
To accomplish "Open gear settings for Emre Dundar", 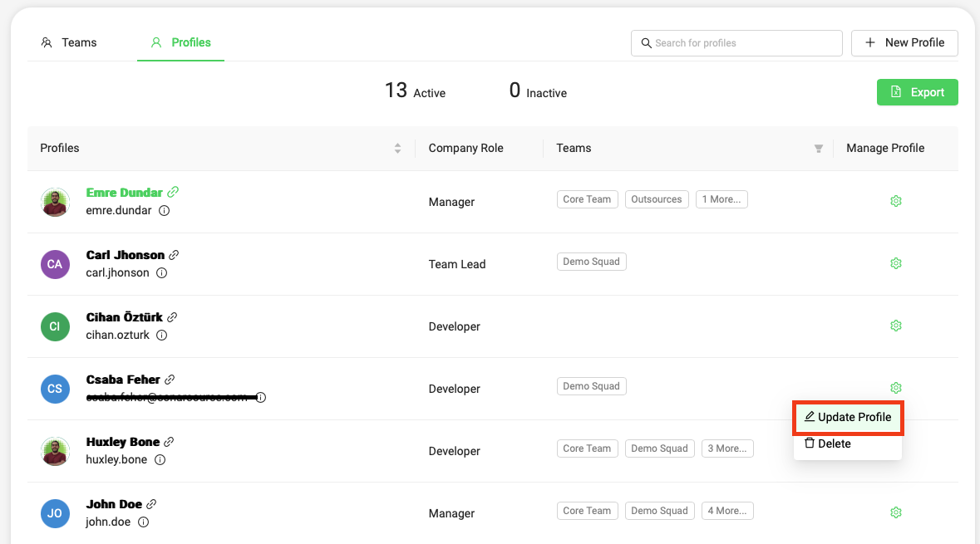I will [895, 201].
